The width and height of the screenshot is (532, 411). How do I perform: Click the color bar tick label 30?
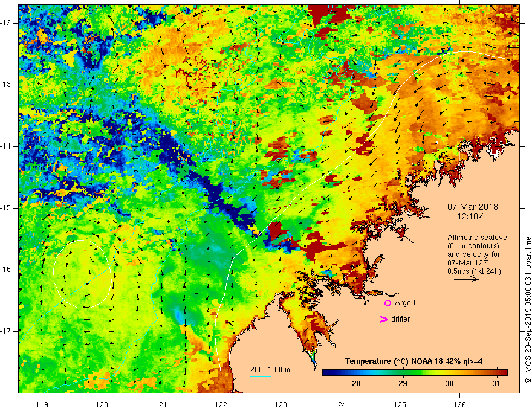(450, 384)
